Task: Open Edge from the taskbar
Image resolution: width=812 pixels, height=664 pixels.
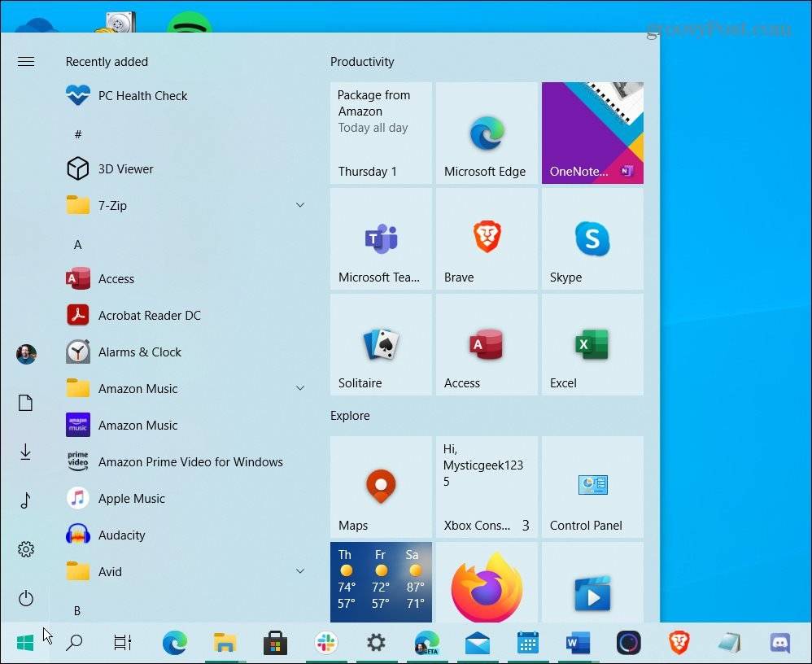Action: pos(174,643)
